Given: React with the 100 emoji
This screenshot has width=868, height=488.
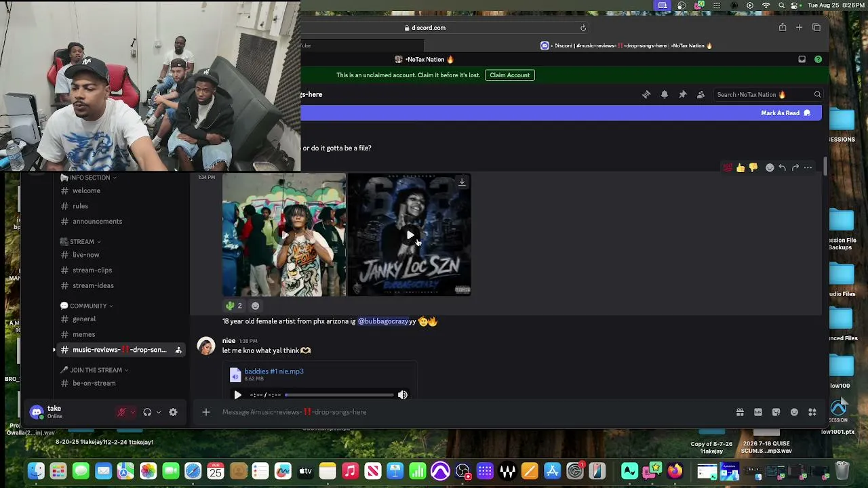Looking at the screenshot, I should pyautogui.click(x=728, y=167).
